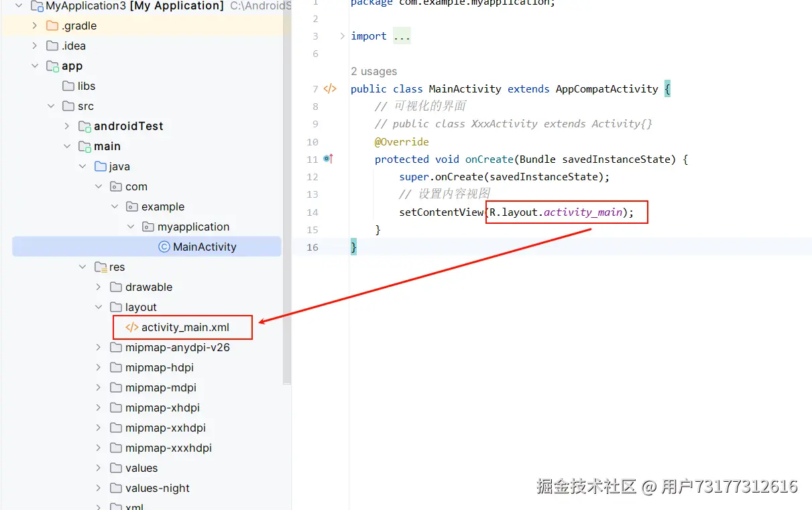Collapse the app module chevron
This screenshot has width=812, height=510.
[35, 66]
